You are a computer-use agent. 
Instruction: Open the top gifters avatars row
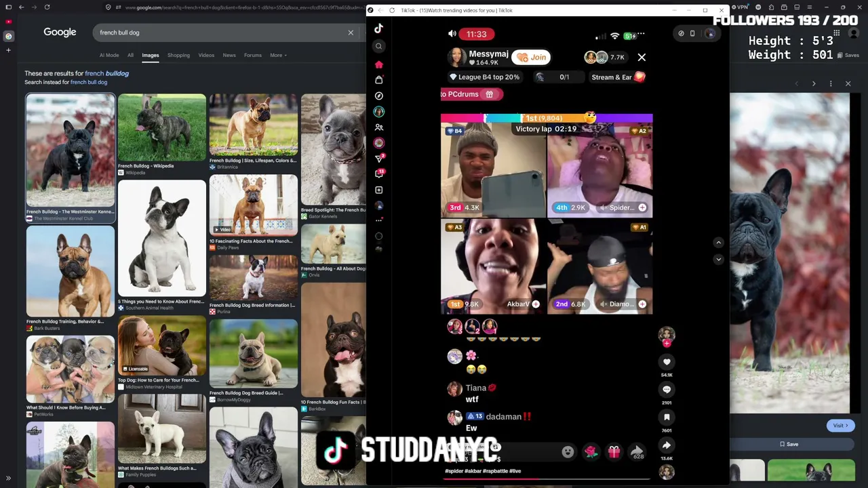[473, 327]
